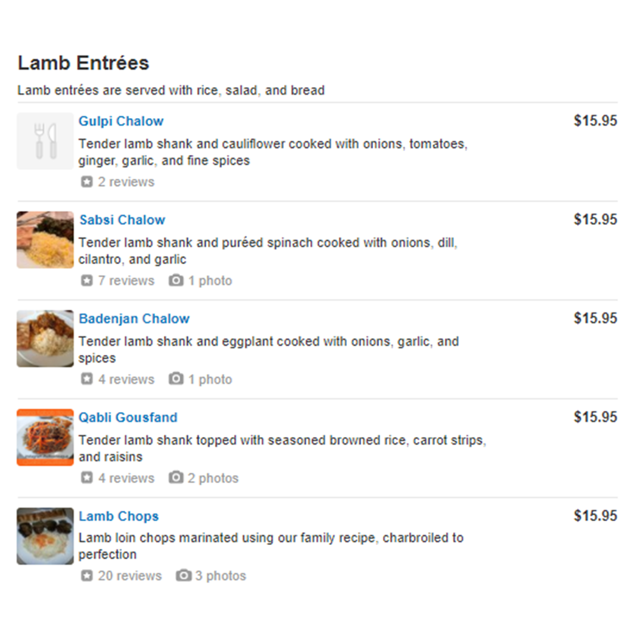
Task: Click the star icon beside 20 reviews
Action: 86,575
